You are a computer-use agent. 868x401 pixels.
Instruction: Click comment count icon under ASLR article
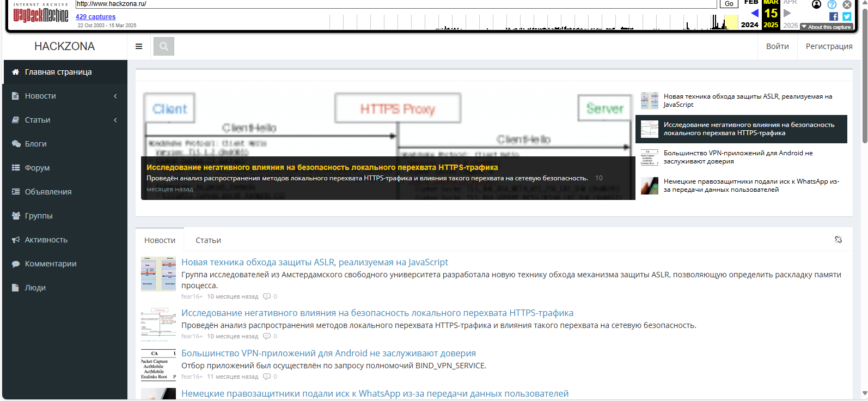point(267,296)
